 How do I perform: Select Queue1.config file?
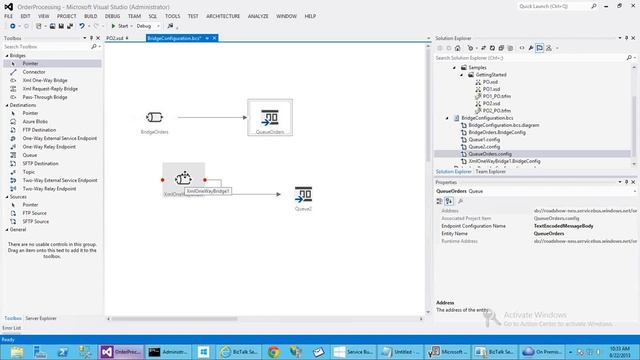(x=484, y=140)
